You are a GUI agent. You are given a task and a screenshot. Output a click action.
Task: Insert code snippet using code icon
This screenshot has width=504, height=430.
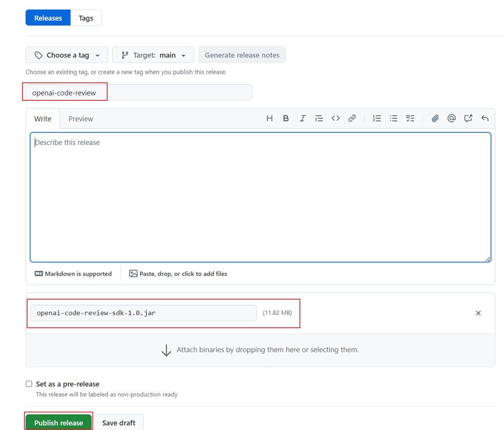tap(335, 119)
